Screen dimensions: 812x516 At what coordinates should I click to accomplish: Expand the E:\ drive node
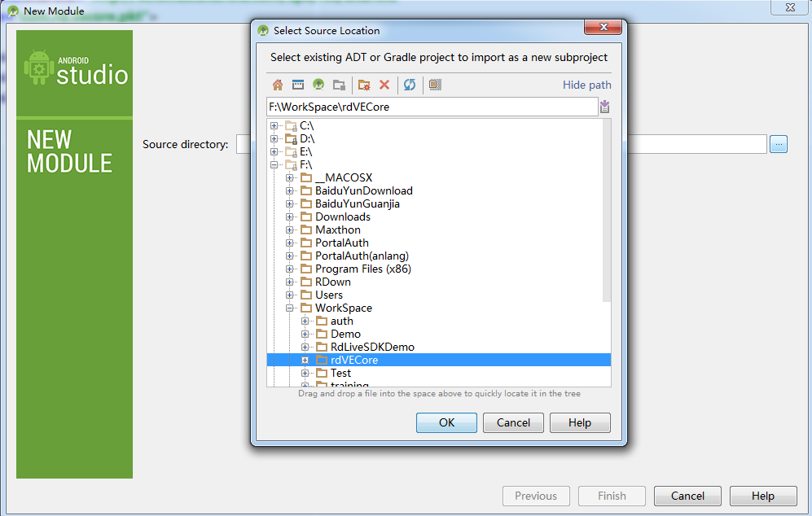tap(274, 151)
